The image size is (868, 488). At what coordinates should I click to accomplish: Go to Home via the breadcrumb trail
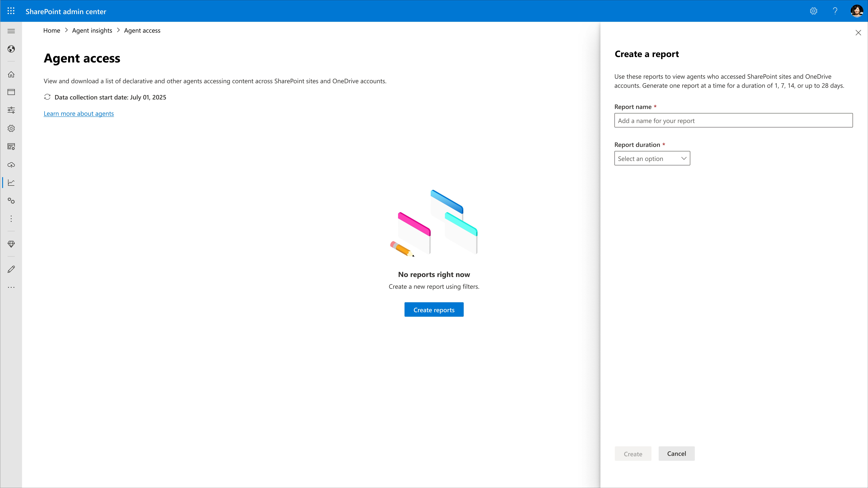point(52,30)
